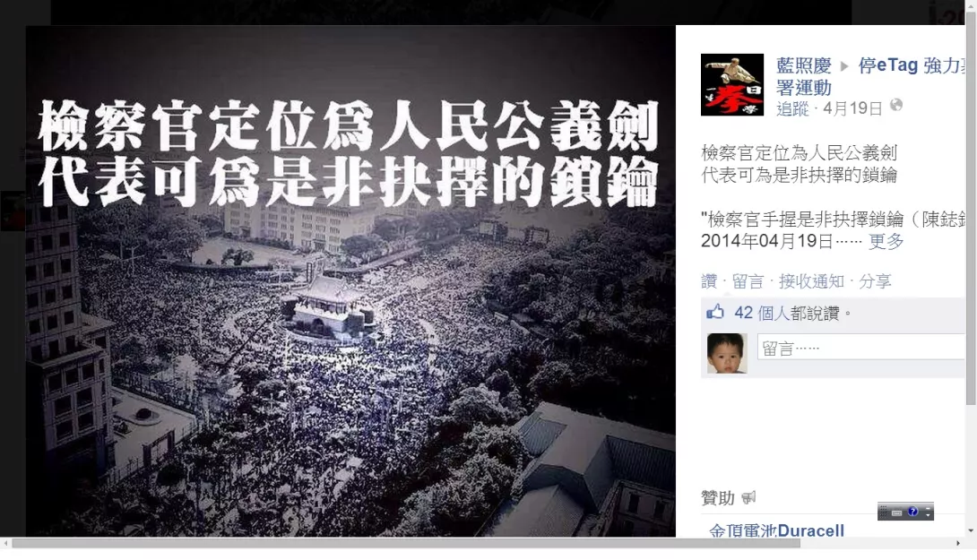Open the language bar options dropdown arrow

pos(928,515)
